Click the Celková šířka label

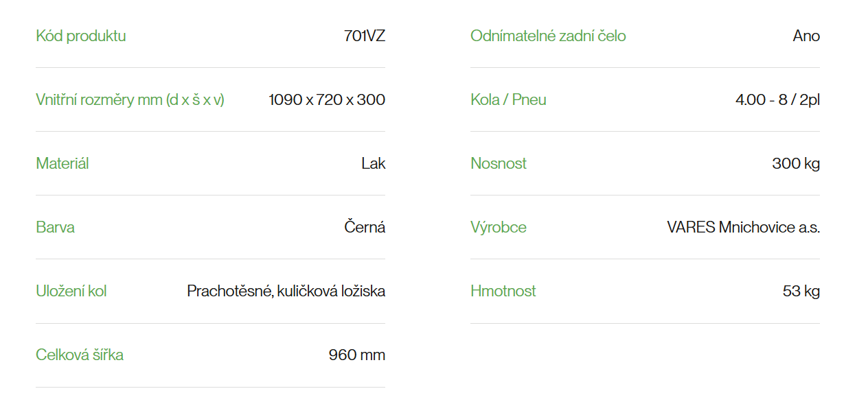80,355
